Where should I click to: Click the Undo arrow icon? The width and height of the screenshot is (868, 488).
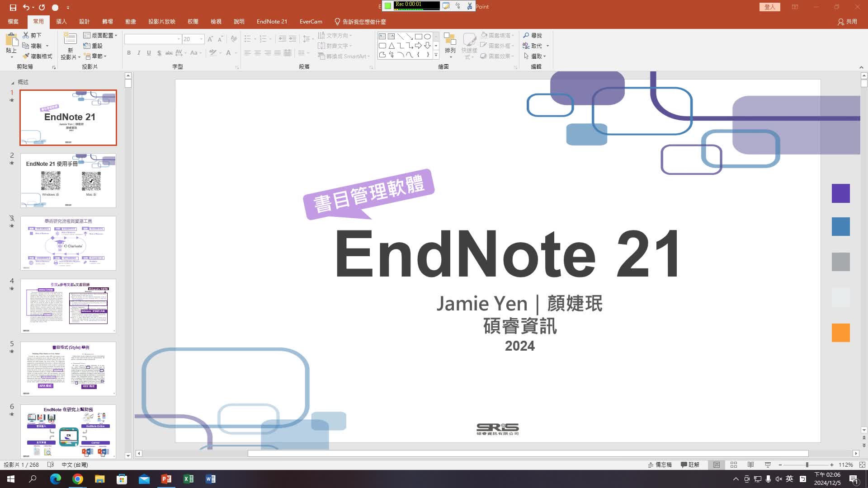(26, 7)
